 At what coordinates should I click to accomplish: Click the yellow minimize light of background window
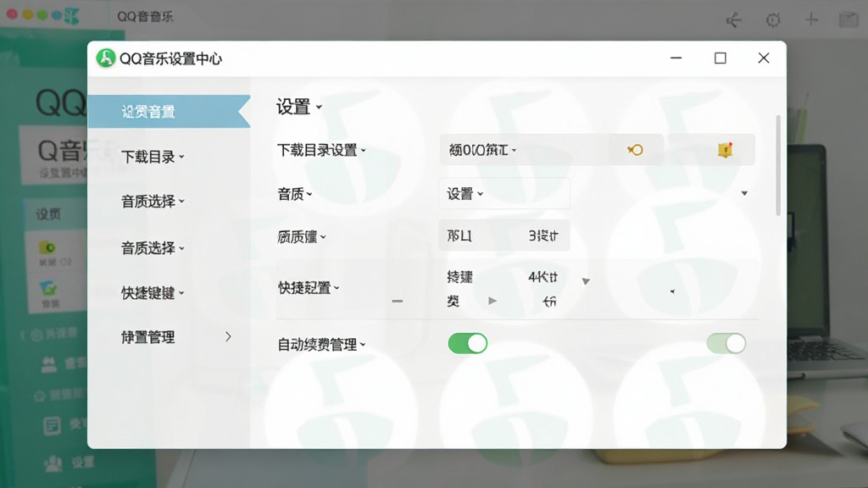[x=28, y=14]
